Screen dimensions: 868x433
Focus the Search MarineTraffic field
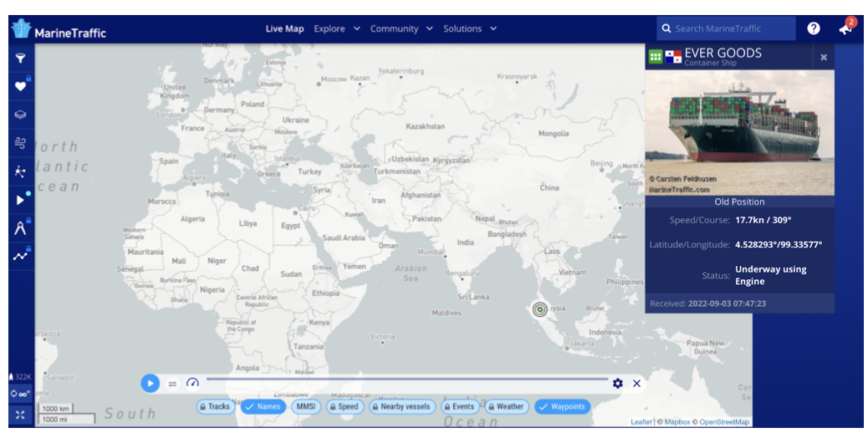726,28
